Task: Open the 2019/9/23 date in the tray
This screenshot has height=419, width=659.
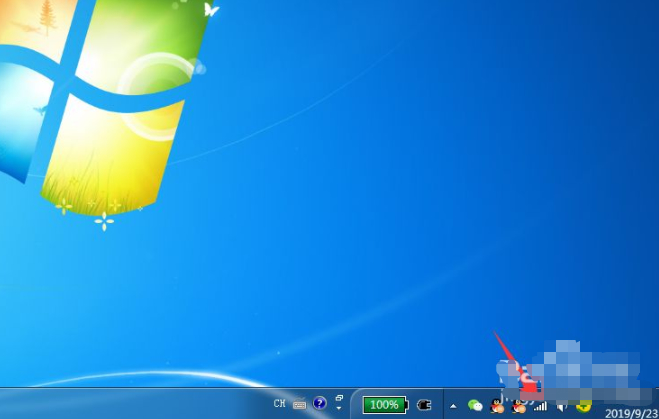Action: point(630,411)
